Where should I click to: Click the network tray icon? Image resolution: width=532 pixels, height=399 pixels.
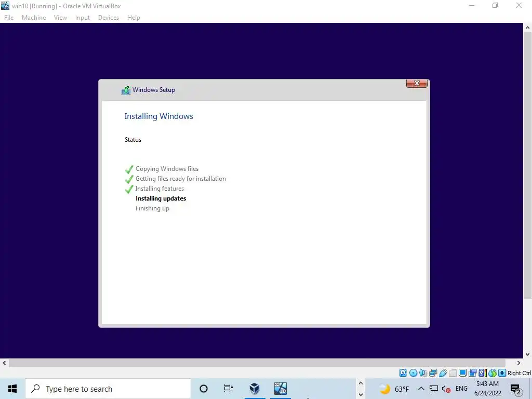click(434, 389)
